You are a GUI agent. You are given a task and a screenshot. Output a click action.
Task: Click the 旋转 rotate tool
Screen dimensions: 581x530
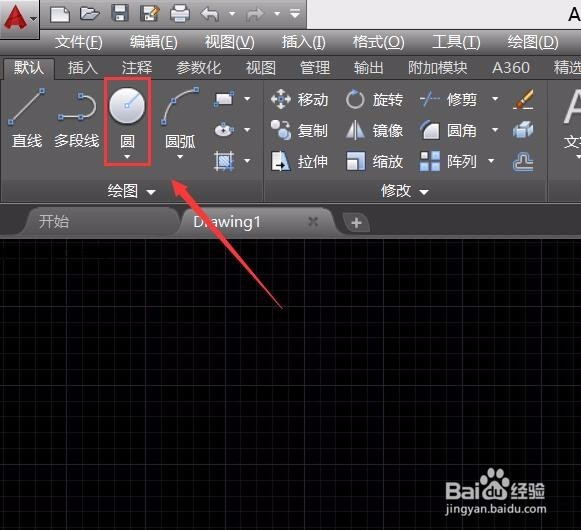(374, 99)
